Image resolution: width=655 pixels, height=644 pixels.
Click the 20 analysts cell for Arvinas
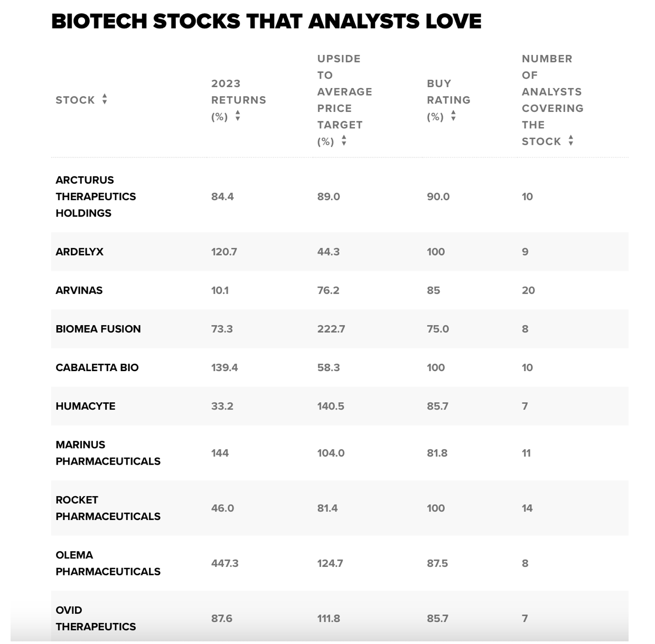click(x=528, y=290)
